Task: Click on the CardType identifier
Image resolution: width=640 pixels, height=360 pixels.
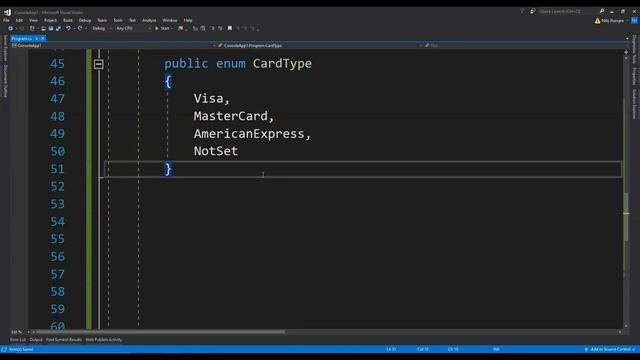Action: pos(282,64)
